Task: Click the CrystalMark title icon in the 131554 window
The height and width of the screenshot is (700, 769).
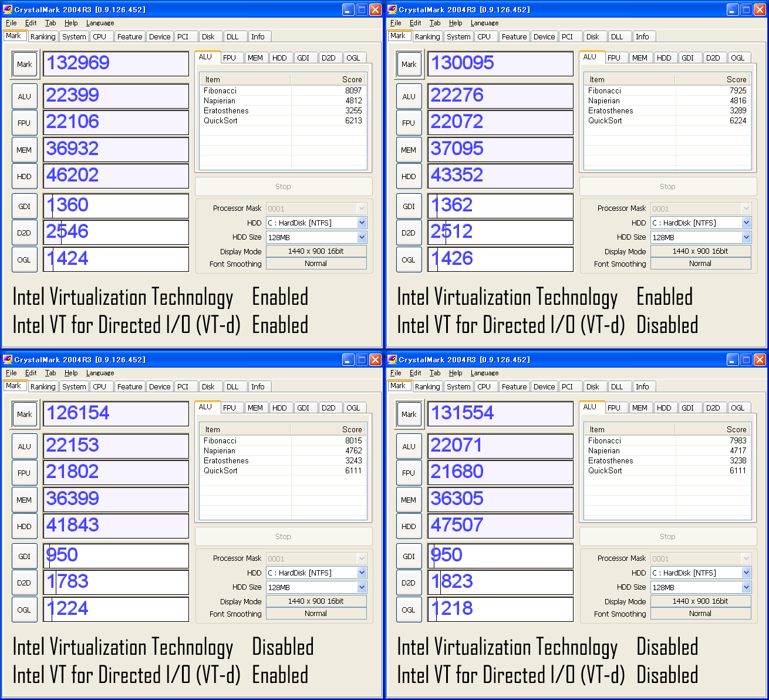Action: 392,359
